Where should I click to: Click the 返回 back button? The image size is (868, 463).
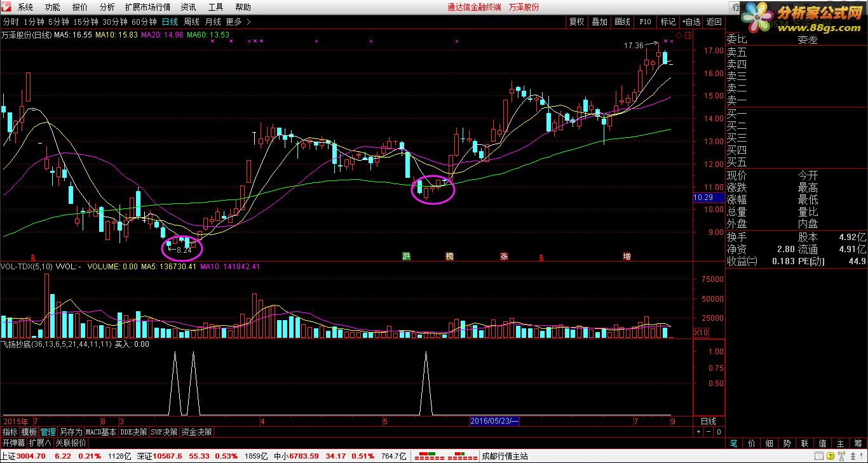coord(714,22)
